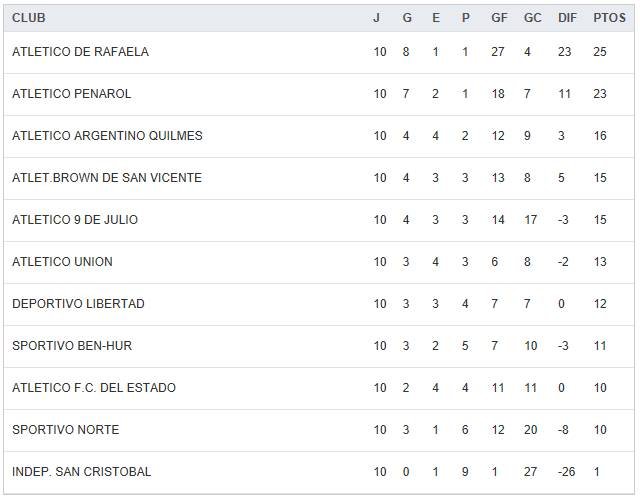Click the P column header
Viewport: 640px width, 499px height.
(465, 18)
